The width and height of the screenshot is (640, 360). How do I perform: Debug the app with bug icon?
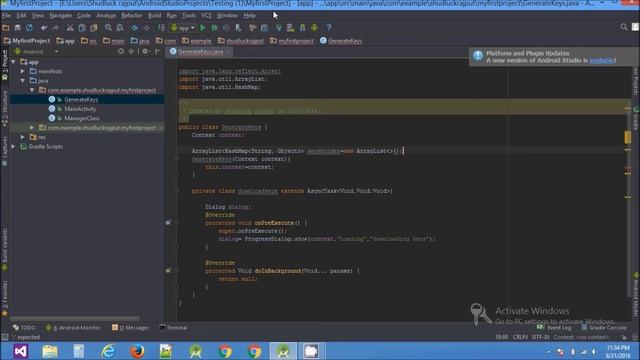coord(214,28)
